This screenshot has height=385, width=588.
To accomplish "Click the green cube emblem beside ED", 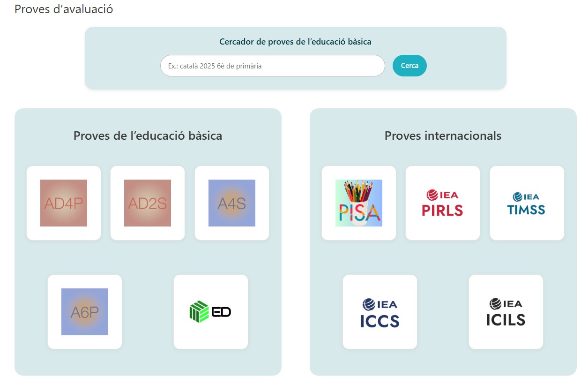I will pos(199,312).
